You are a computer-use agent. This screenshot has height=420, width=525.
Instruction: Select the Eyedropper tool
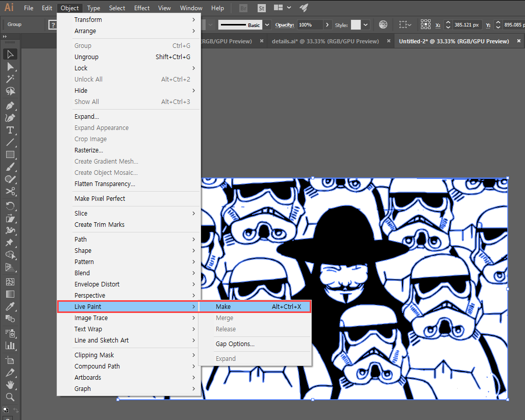pos(10,306)
